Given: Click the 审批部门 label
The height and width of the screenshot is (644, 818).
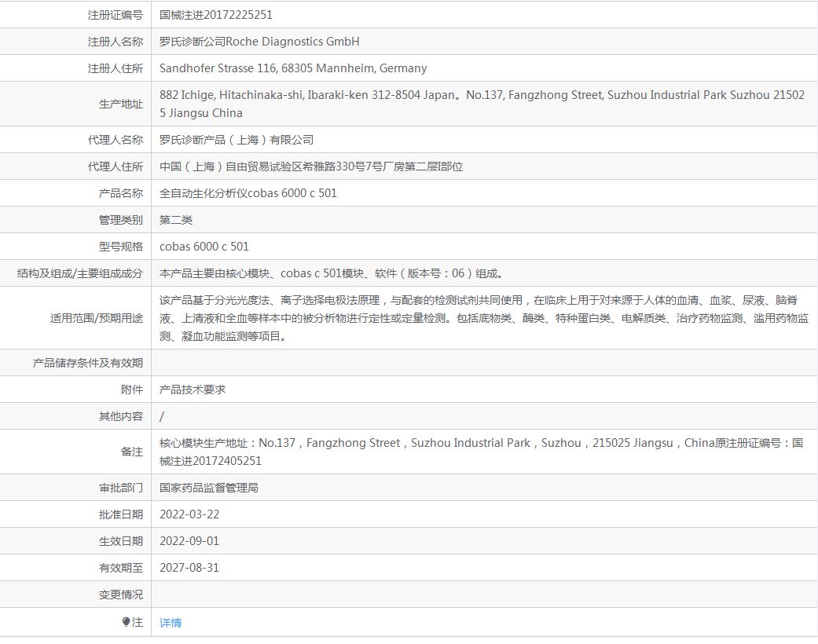Looking at the screenshot, I should pyautogui.click(x=120, y=488).
